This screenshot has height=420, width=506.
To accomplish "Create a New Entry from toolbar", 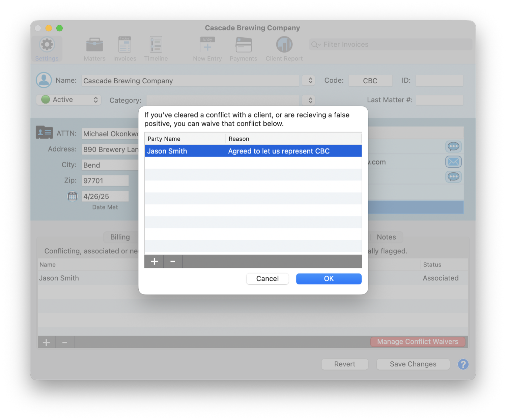I will point(207,45).
